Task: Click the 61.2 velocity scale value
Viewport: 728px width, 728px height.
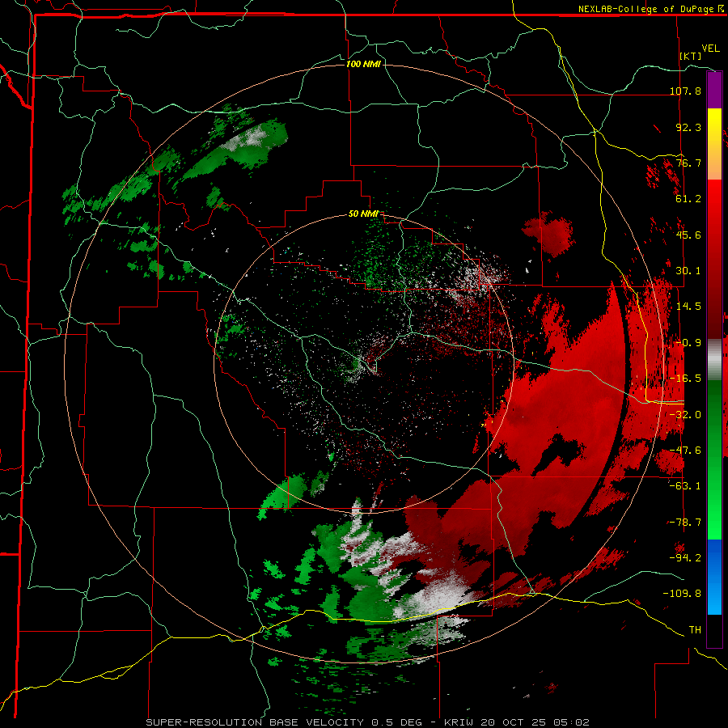Action: (688, 199)
